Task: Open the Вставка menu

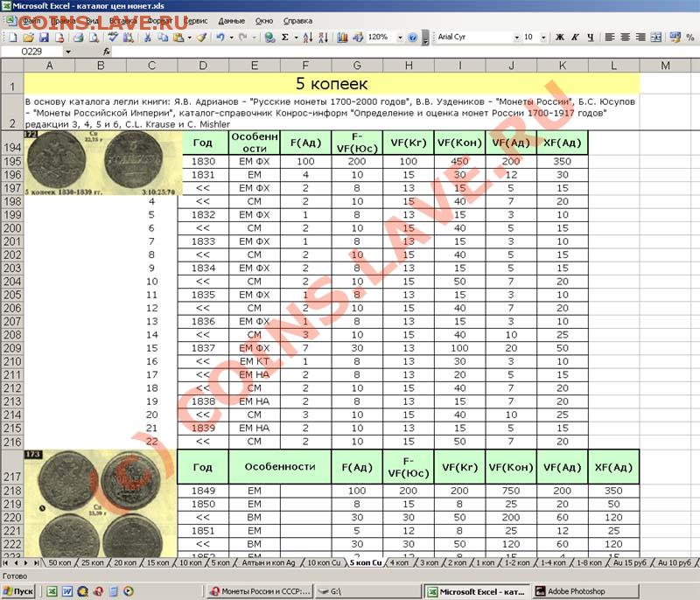Action: (122, 20)
